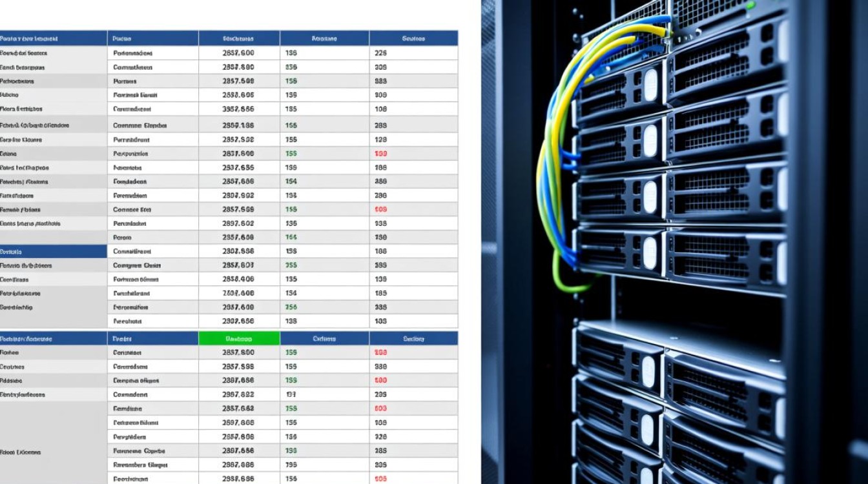
Task: Click the top table's second column header
Action: pyautogui.click(x=152, y=39)
